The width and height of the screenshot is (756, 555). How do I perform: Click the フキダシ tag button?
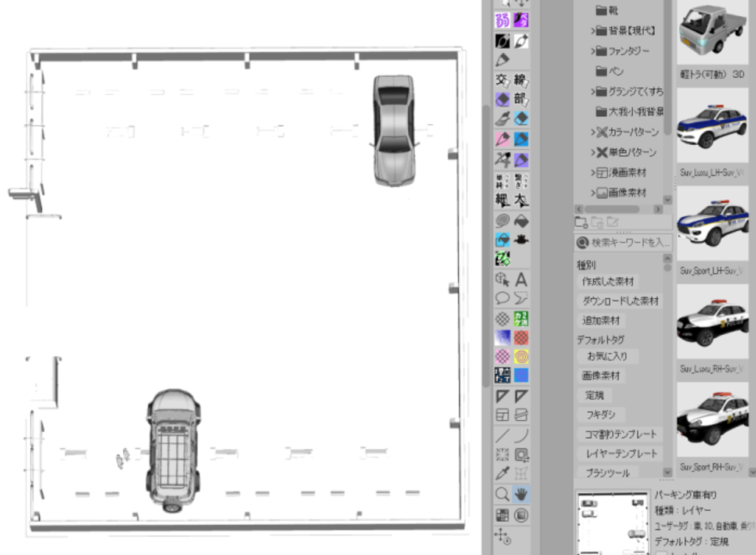(x=600, y=415)
